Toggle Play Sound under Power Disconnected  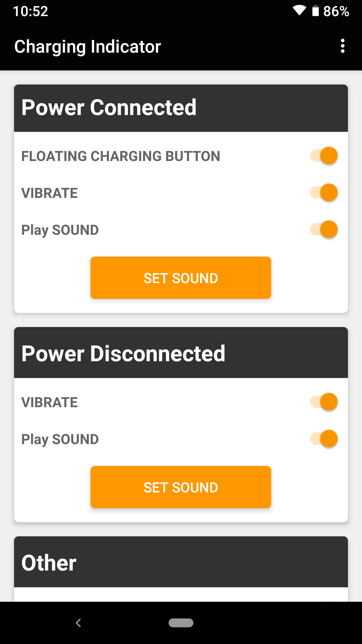tap(324, 439)
